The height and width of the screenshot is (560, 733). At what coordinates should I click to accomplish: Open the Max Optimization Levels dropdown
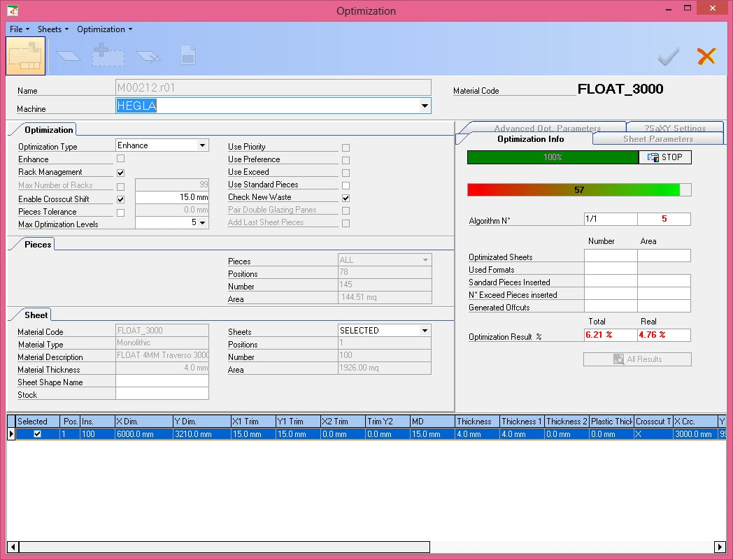coord(202,222)
